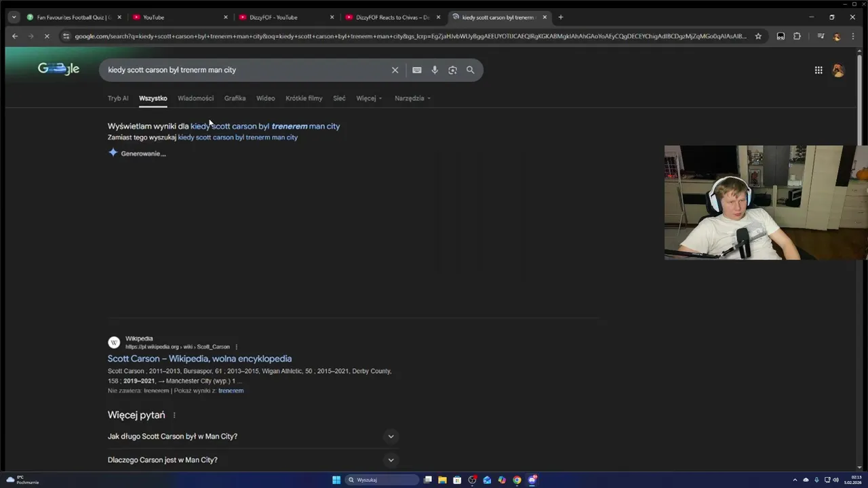Open the clock and date panel
Viewport: 868px width, 488px height.
[x=852, y=480]
